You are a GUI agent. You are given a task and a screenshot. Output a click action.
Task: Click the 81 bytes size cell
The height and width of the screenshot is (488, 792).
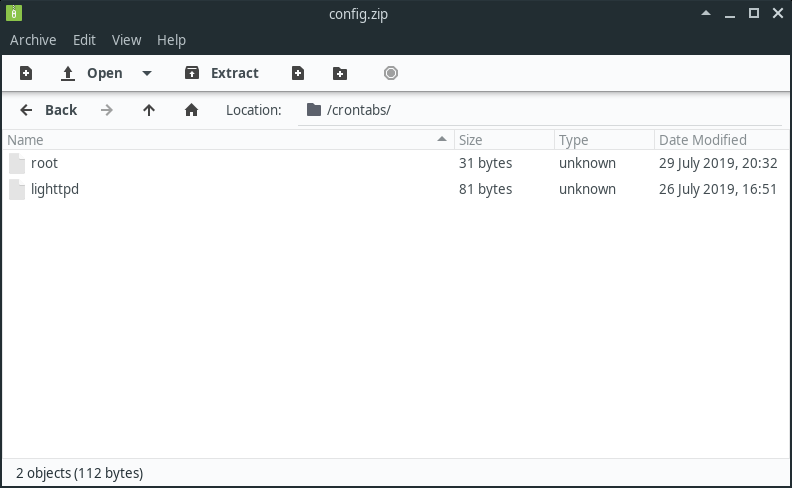point(485,189)
